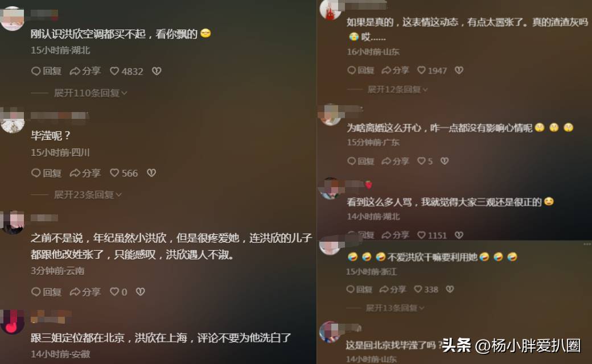Reply to the Yunnan comment posted 3分钟前
592x364 pixels.
[x=47, y=292]
